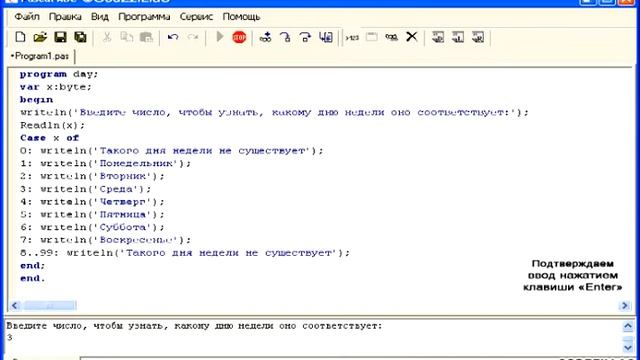Screen dimensions: 640x360
Task: Click the horizontal scrollbar thumb of the editor
Action: (50, 305)
